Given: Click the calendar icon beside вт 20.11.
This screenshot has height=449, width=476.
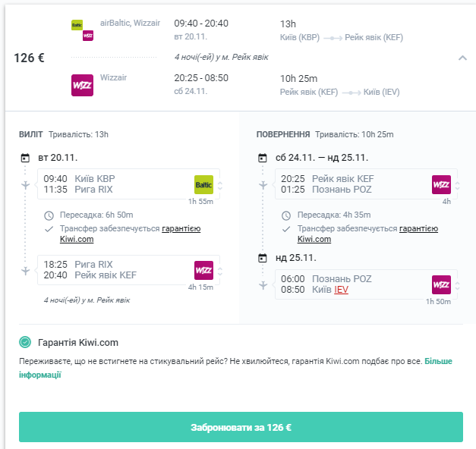Looking at the screenshot, I should (25, 158).
